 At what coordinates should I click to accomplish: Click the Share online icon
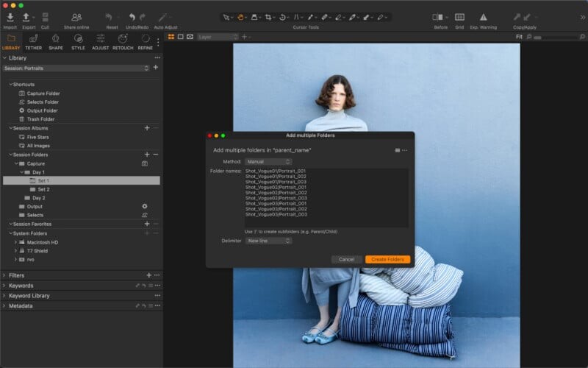pos(76,17)
